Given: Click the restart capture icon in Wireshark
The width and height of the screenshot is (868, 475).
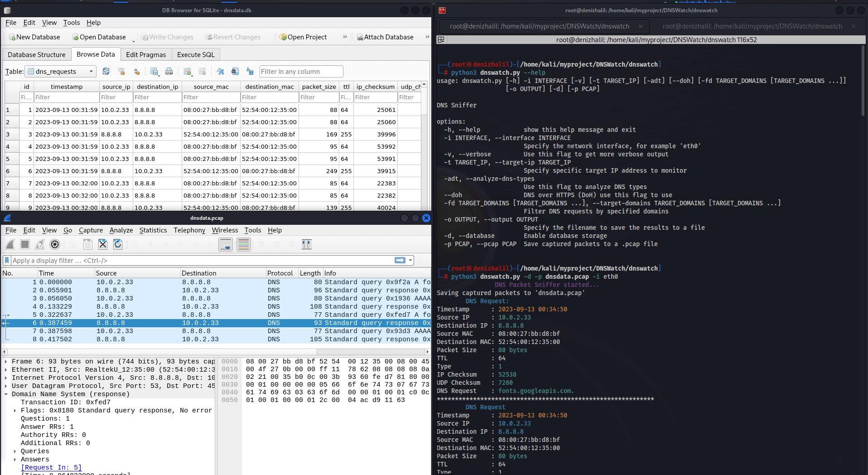Looking at the screenshot, I should 40,244.
